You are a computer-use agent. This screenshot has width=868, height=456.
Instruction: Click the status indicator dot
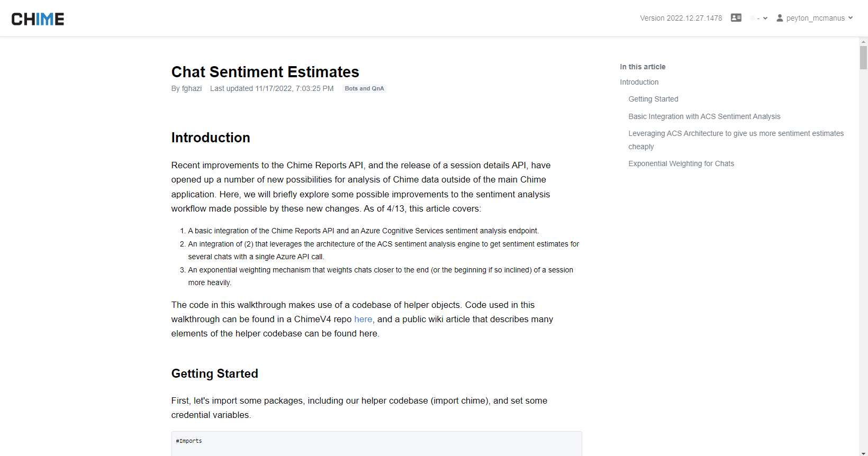pos(753,18)
